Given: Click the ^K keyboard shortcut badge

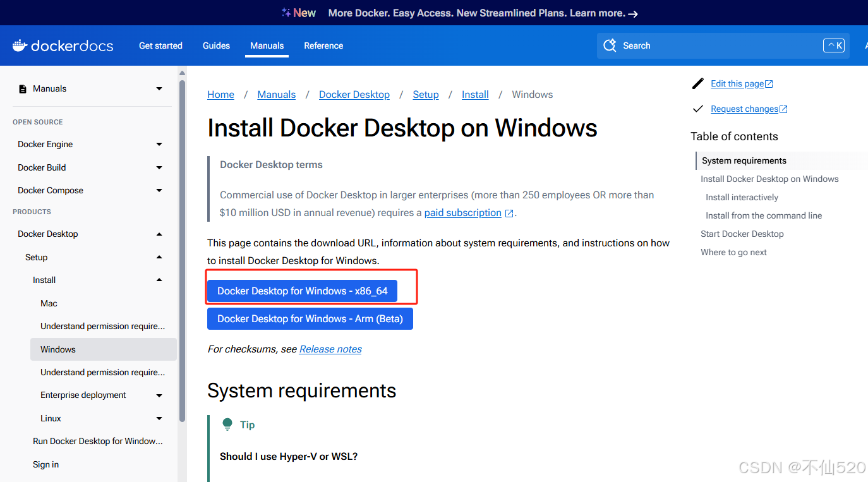Looking at the screenshot, I should point(834,45).
